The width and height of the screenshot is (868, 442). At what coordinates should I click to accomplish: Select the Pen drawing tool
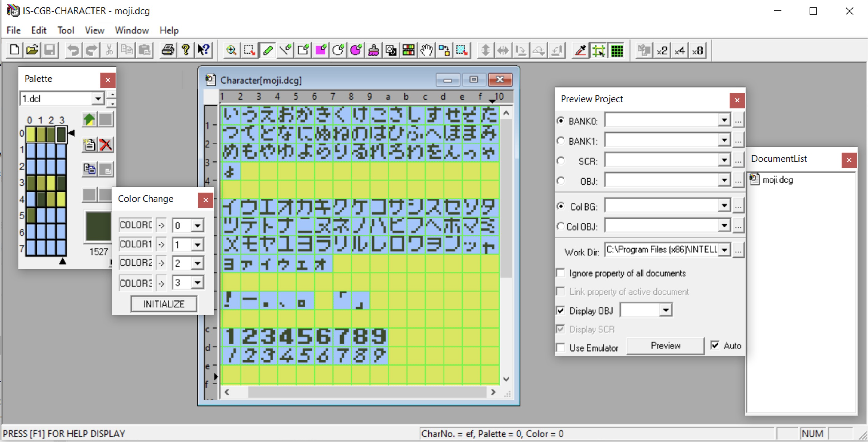(267, 50)
